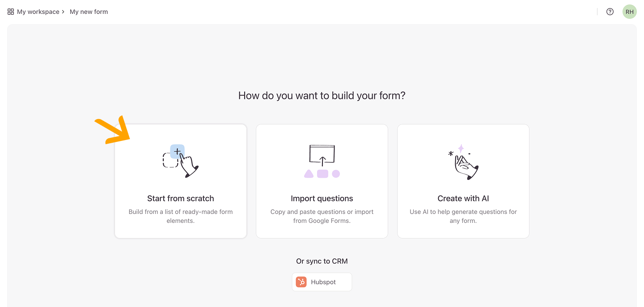Click the Start from scratch heading text
The width and height of the screenshot is (644, 307).
point(181,198)
